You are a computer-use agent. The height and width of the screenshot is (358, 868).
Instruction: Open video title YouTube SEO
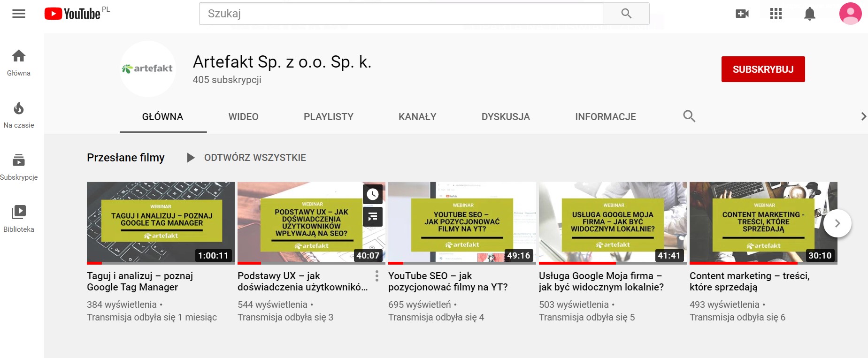point(448,282)
